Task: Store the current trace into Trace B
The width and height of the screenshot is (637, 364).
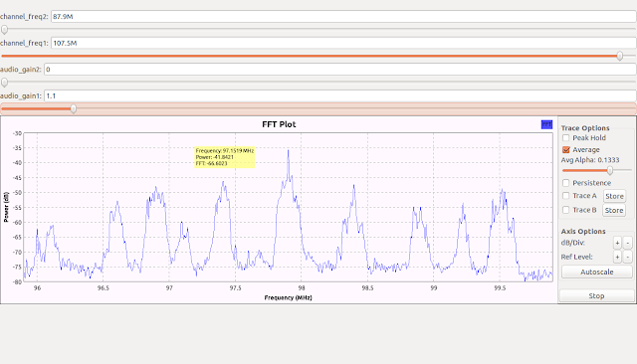Action: tap(614, 210)
